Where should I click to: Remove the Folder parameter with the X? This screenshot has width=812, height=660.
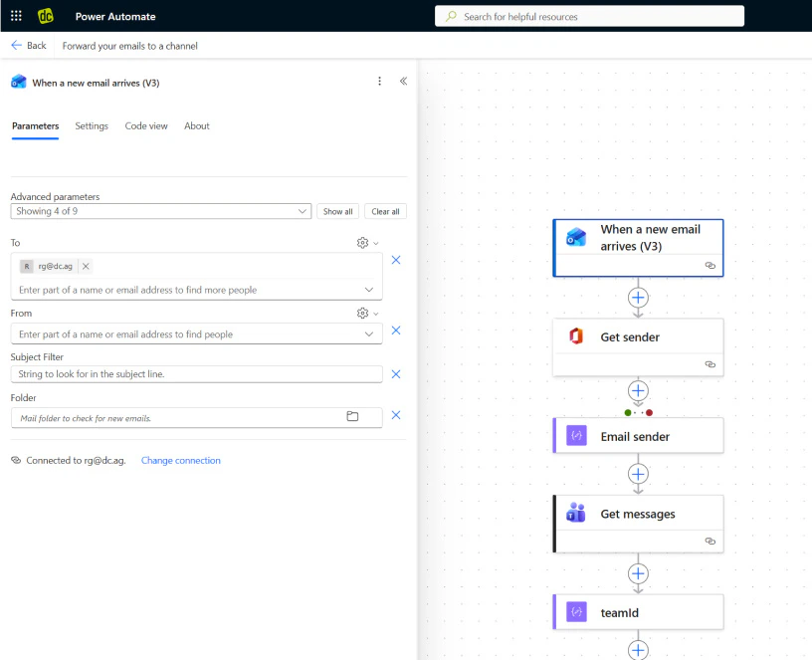(396, 415)
